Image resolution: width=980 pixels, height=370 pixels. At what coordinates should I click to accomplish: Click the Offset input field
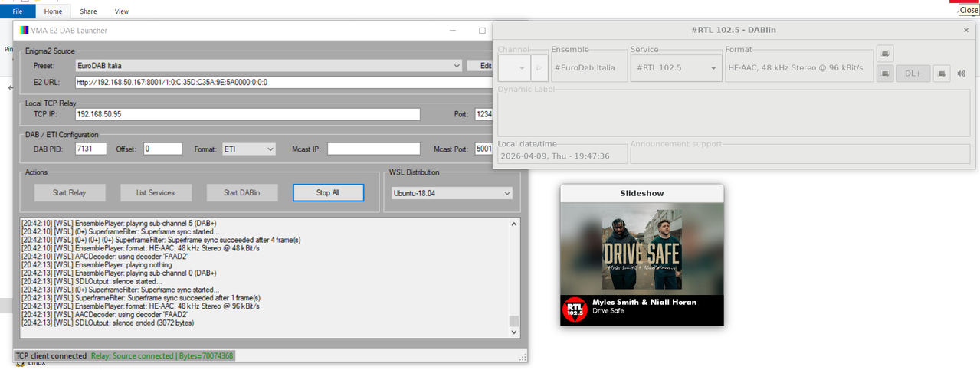162,149
